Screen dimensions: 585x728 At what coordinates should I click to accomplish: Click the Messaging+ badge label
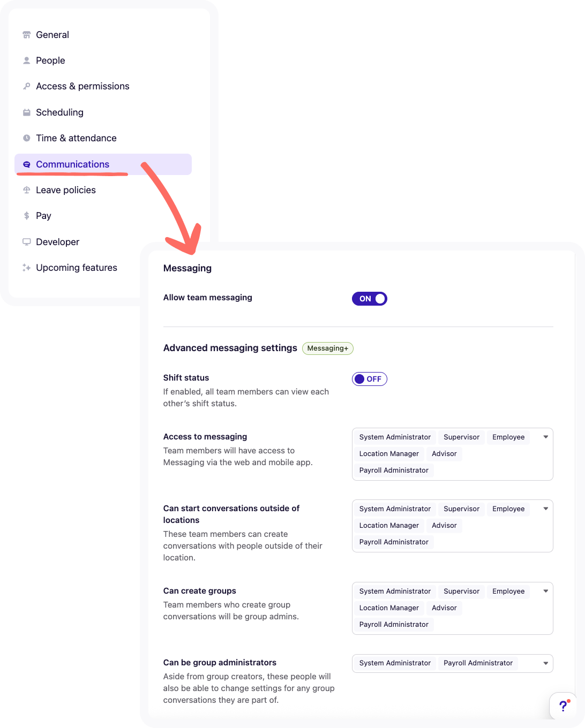(x=327, y=348)
